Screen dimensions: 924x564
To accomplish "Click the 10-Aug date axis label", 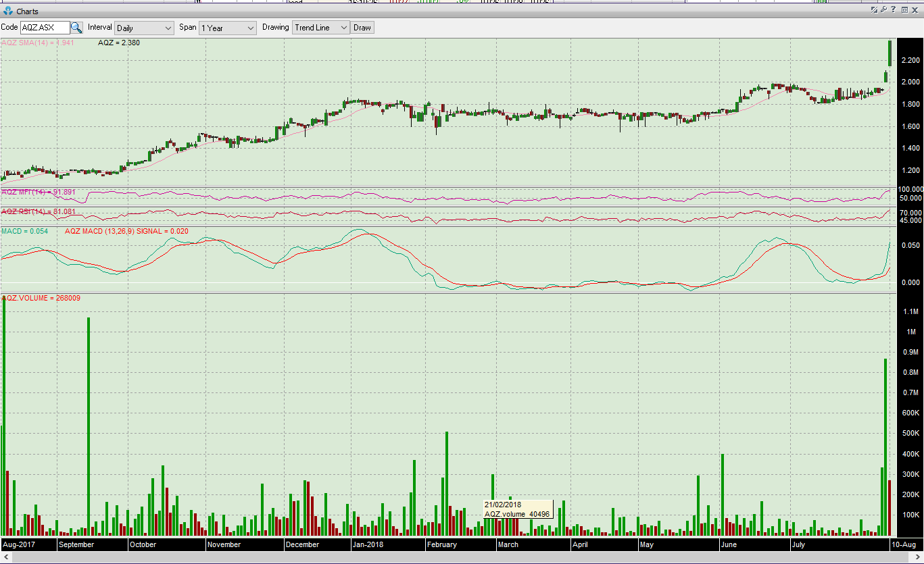I will coord(904,544).
